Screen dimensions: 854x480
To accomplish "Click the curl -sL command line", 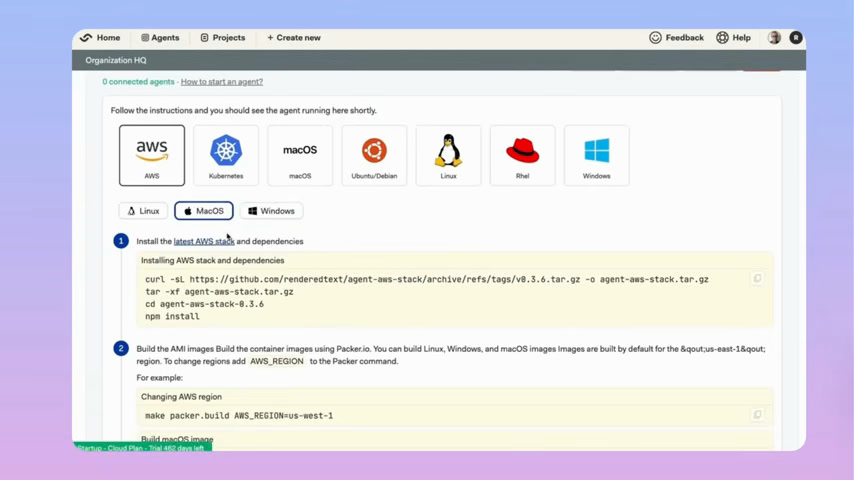I will (x=427, y=280).
